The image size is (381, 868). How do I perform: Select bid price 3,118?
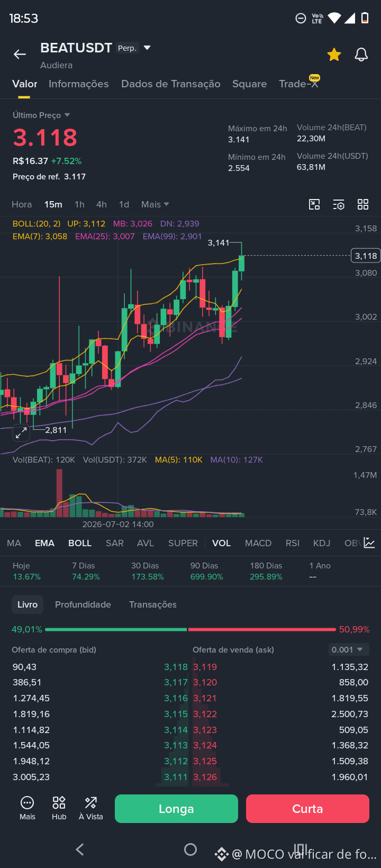[x=176, y=667]
